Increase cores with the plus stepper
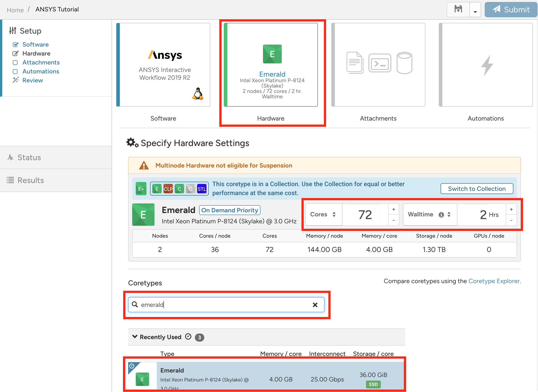538x392 pixels. pyautogui.click(x=394, y=209)
